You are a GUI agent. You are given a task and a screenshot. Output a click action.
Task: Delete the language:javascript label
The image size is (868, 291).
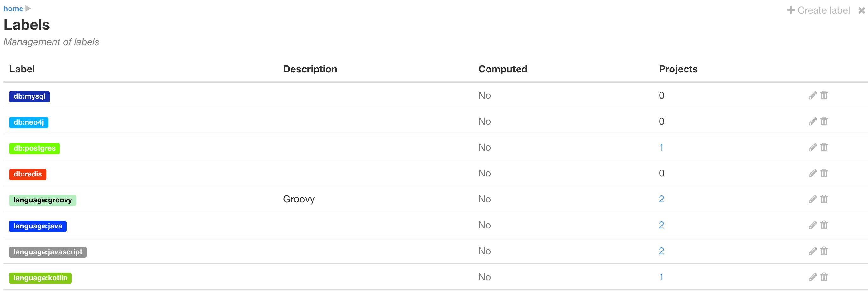pos(824,251)
